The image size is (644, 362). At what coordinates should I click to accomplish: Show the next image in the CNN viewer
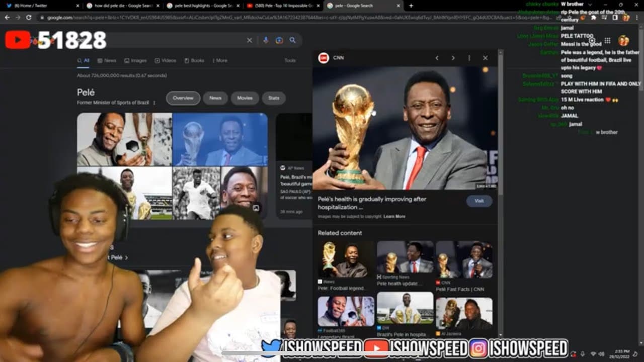(453, 58)
